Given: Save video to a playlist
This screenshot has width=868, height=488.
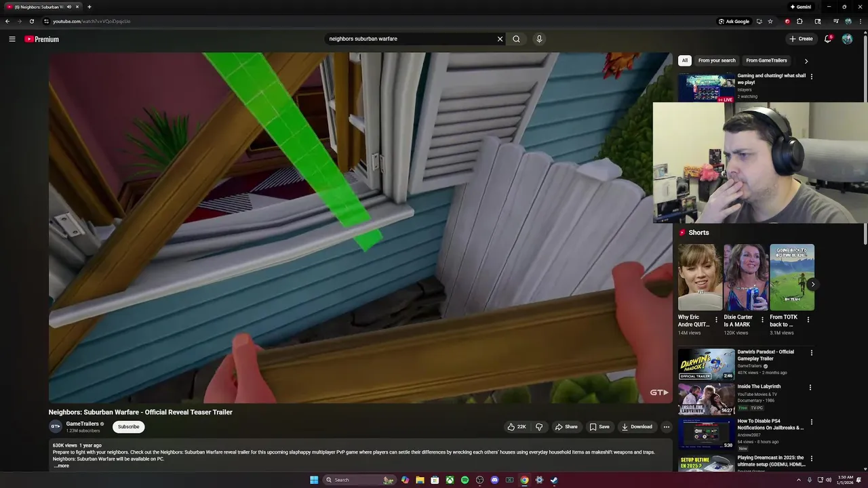Looking at the screenshot, I should click(x=599, y=427).
